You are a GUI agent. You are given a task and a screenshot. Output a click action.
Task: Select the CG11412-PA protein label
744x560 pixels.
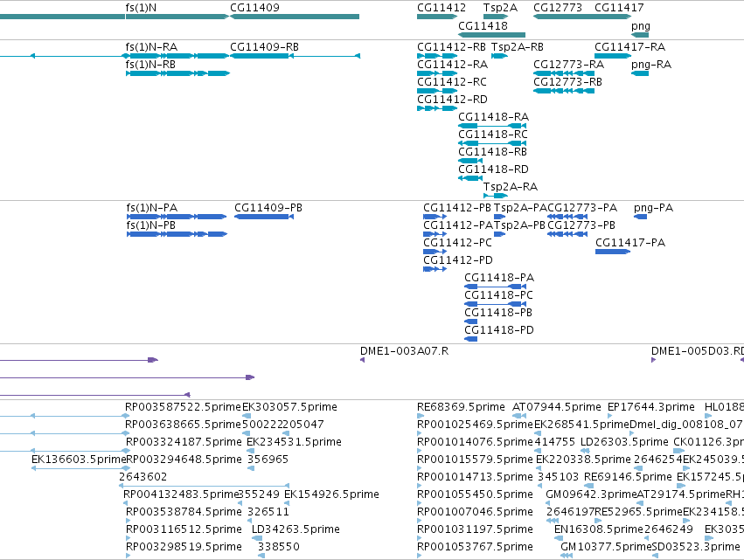click(458, 225)
